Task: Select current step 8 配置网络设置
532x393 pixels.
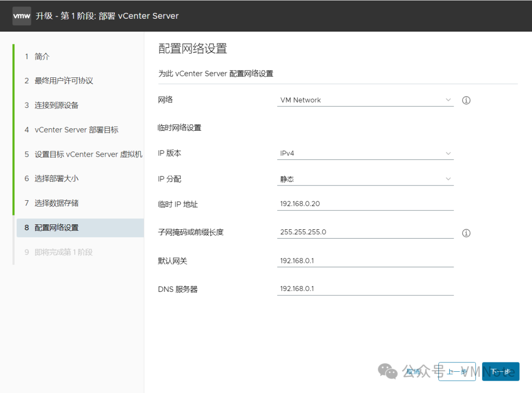Action: point(80,228)
